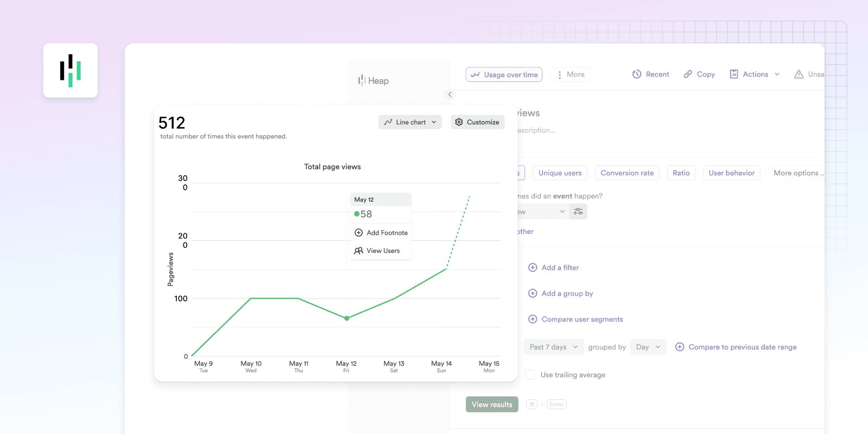Click plus icon beside Compare to previous date range
The image size is (868, 434).
(680, 347)
